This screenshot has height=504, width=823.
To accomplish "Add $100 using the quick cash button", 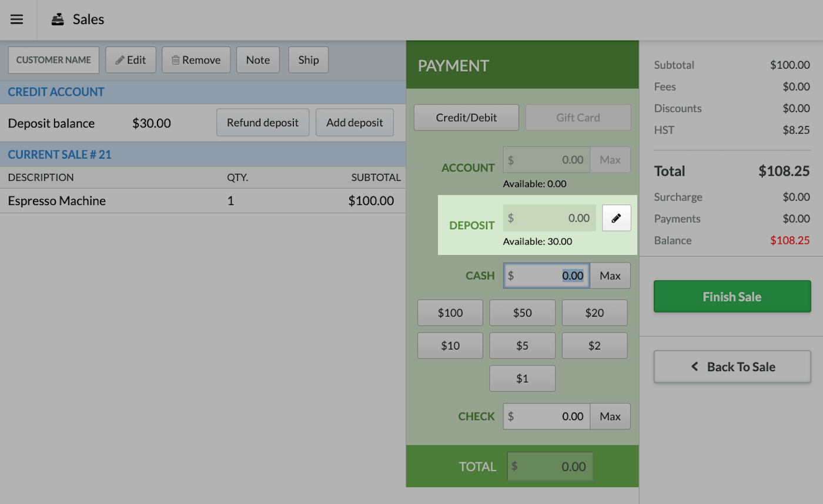I will pyautogui.click(x=450, y=313).
